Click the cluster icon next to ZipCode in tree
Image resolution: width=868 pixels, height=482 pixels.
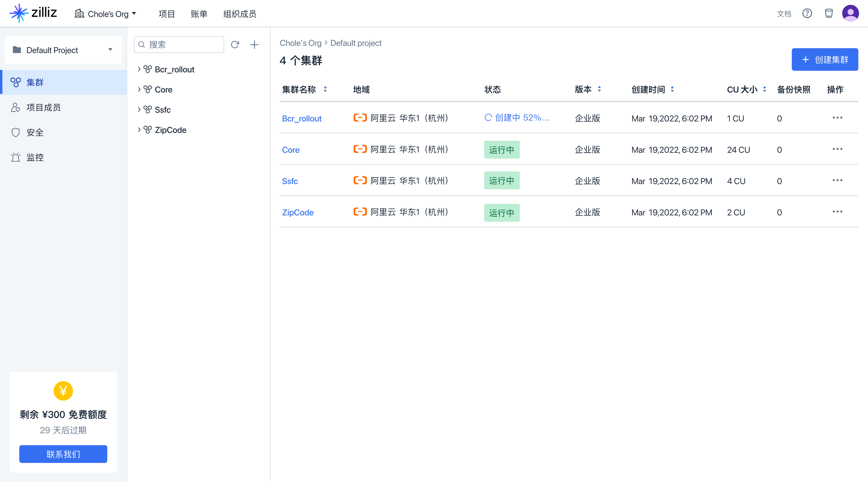pyautogui.click(x=148, y=130)
